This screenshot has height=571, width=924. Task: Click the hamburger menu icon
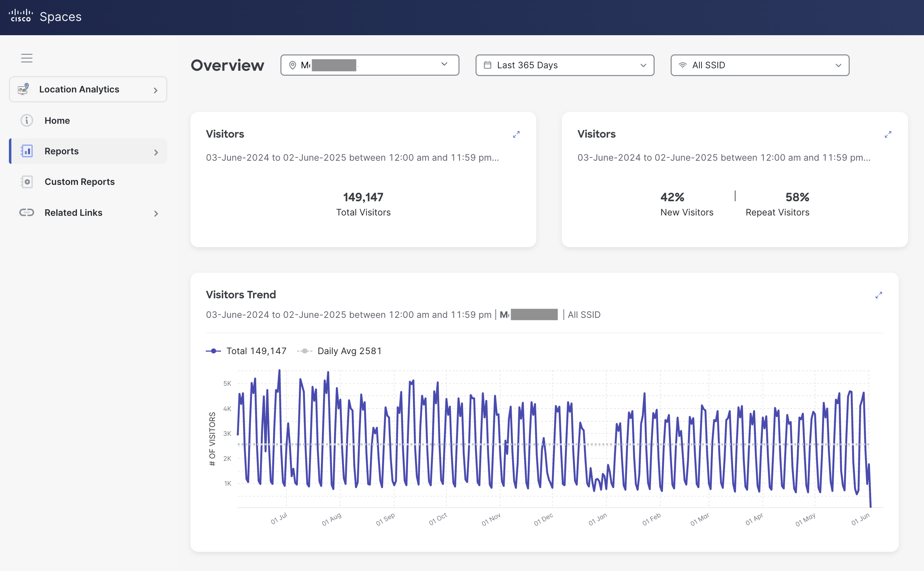(26, 58)
